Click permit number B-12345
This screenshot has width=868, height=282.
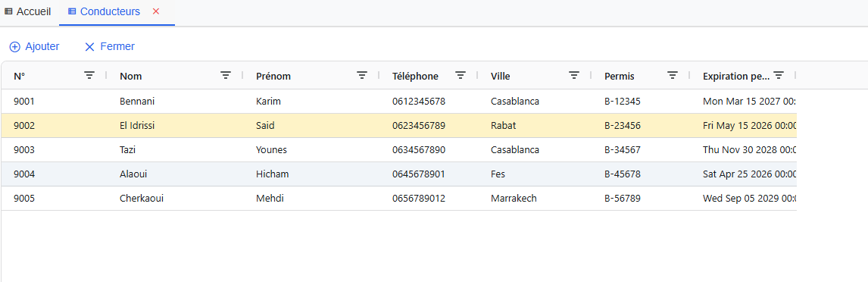[x=623, y=102]
